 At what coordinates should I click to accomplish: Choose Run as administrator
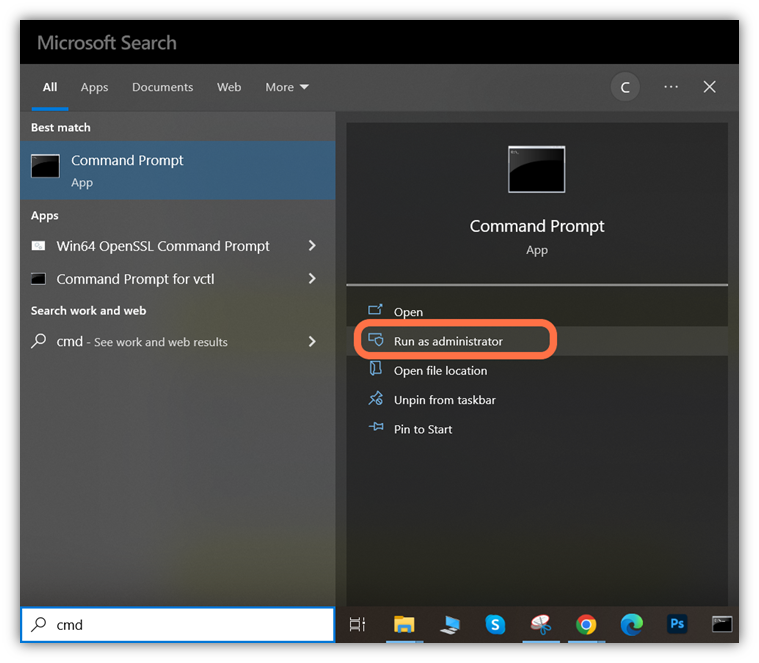(x=537, y=341)
